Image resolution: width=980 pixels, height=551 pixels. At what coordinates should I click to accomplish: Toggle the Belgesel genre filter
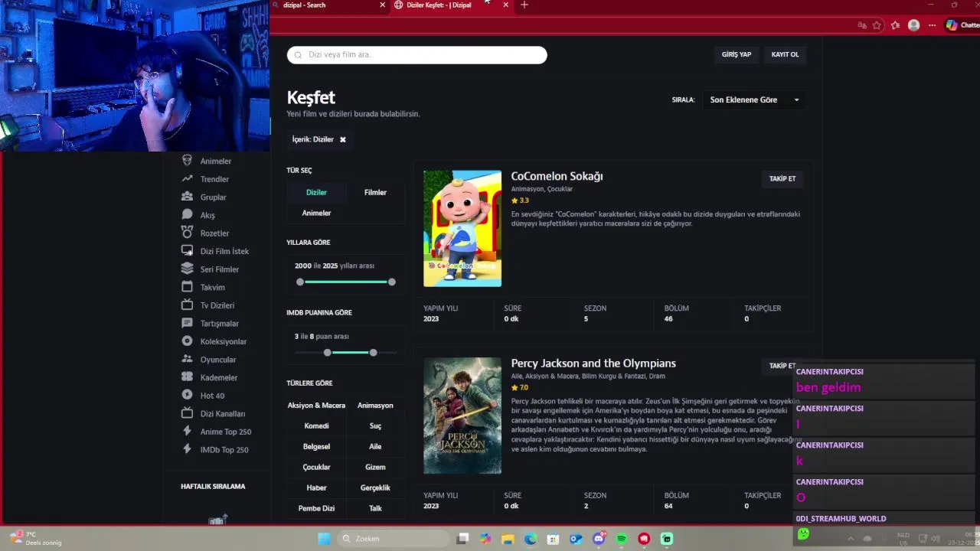[x=316, y=446]
